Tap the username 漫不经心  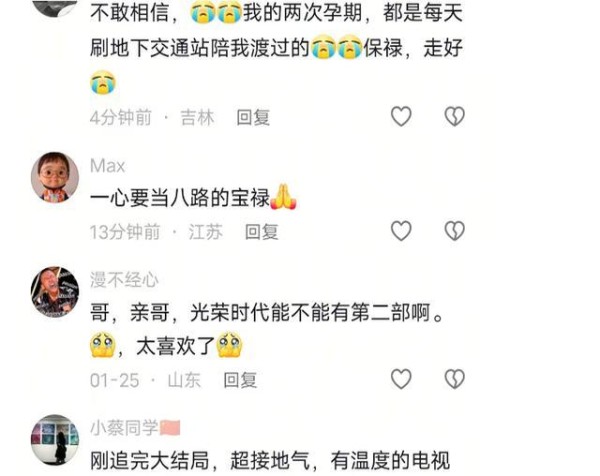tap(124, 280)
